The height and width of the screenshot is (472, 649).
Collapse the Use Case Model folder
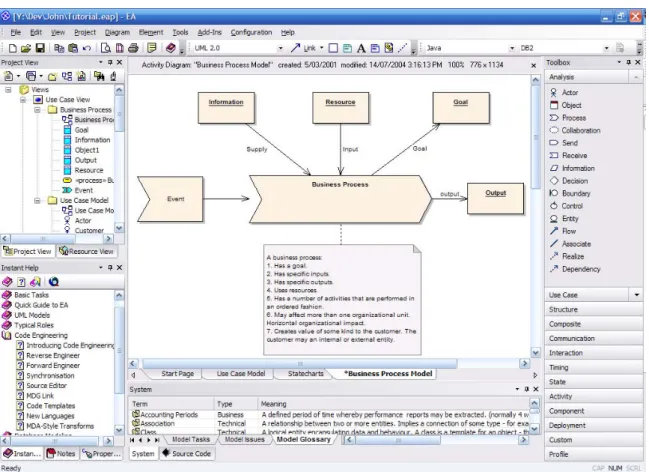click(x=37, y=200)
